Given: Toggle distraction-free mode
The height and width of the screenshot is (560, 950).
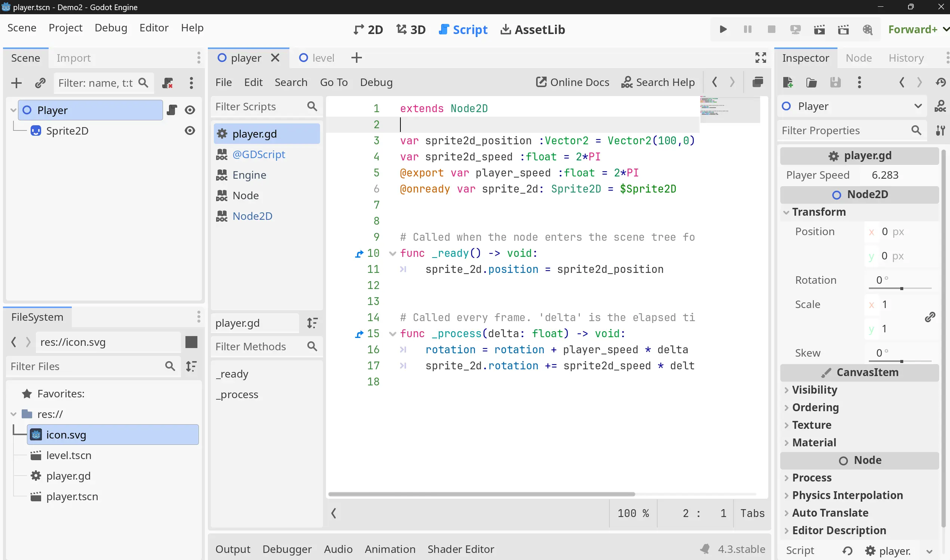Looking at the screenshot, I should (760, 57).
